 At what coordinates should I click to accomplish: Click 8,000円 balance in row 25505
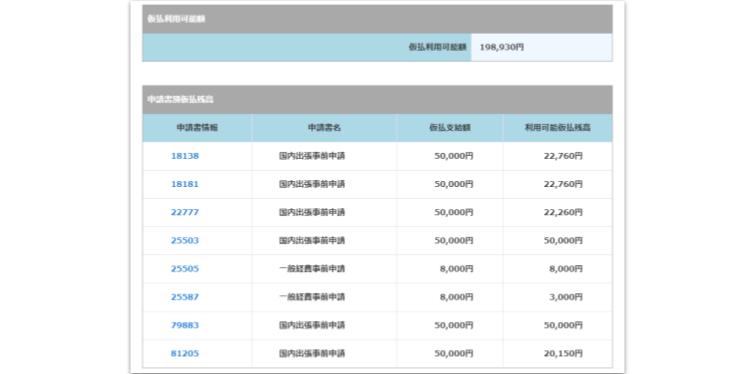coord(566,269)
